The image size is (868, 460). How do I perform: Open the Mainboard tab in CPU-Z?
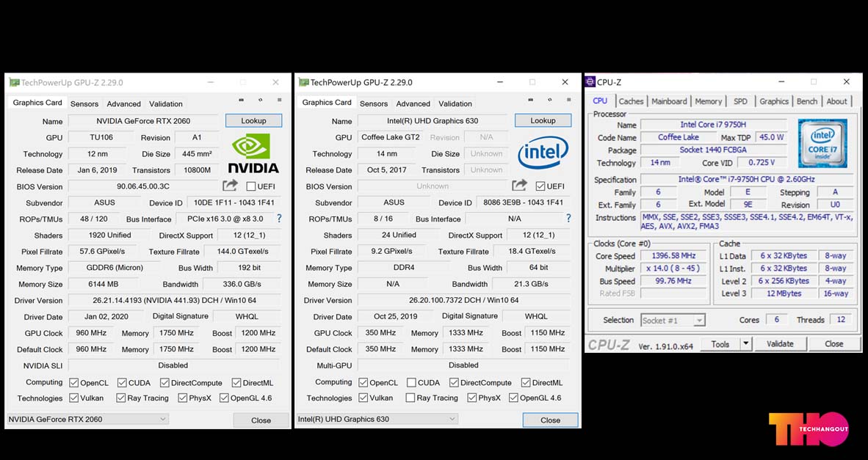pyautogui.click(x=669, y=101)
